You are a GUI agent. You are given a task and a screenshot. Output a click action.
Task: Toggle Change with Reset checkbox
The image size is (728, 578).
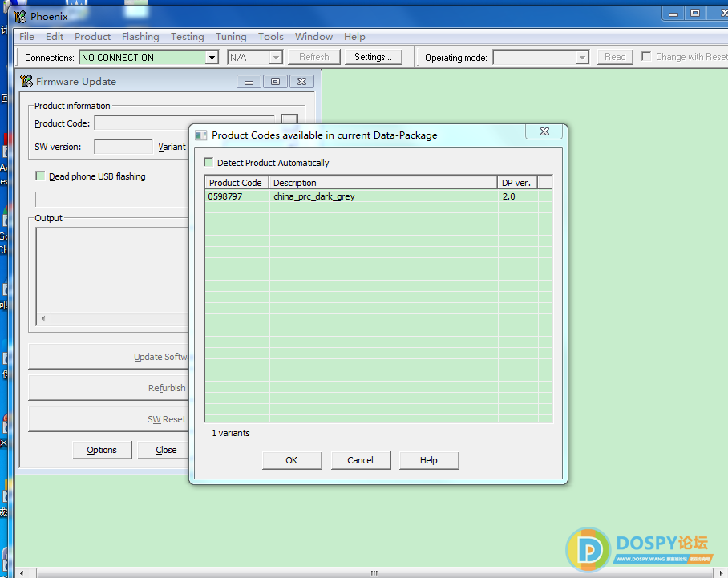[646, 56]
